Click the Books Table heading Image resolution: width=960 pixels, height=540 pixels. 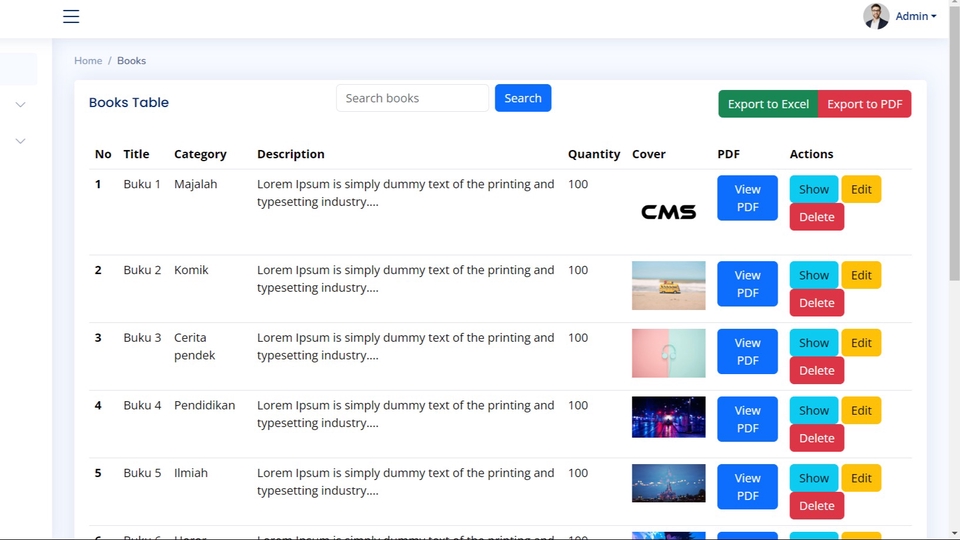click(129, 103)
